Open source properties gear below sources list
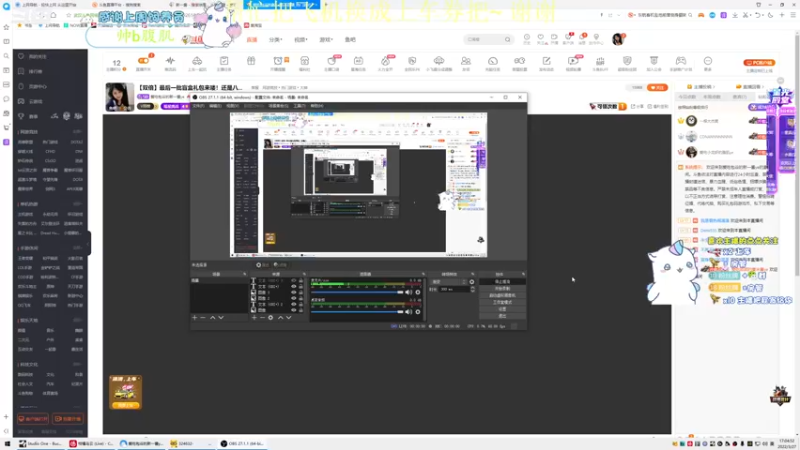 click(270, 318)
